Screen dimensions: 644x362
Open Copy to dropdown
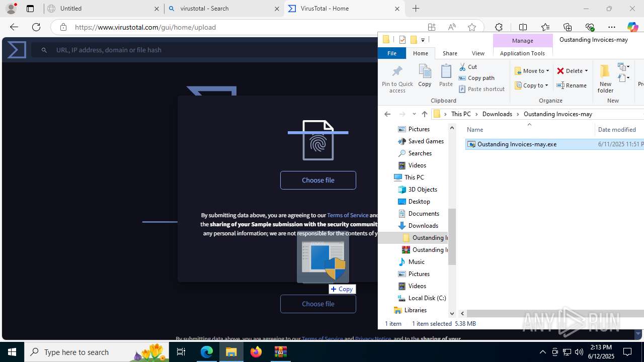(x=531, y=85)
